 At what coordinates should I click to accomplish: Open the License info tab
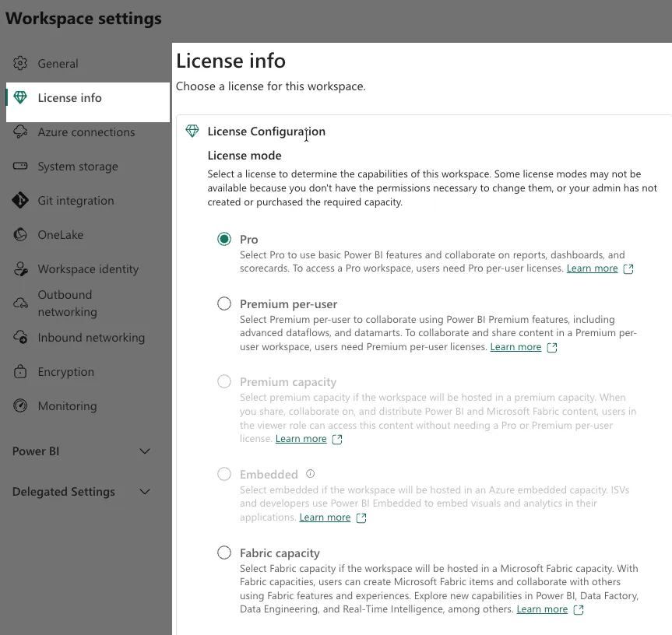(88, 102)
